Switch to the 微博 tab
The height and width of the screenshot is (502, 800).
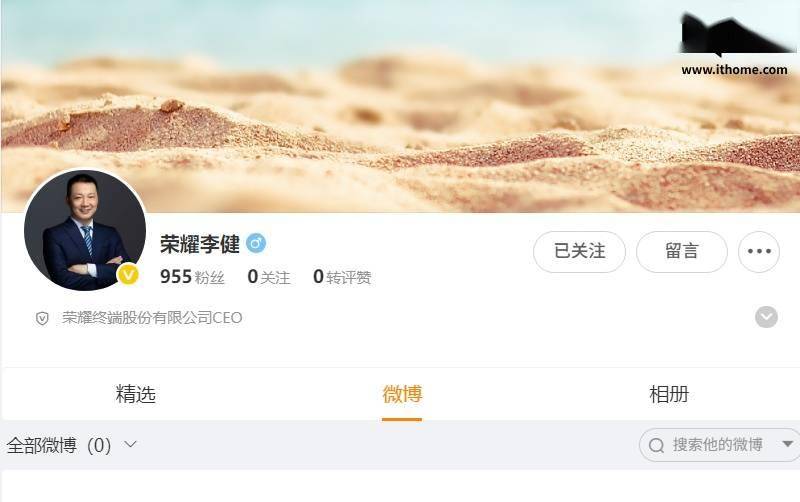point(402,394)
